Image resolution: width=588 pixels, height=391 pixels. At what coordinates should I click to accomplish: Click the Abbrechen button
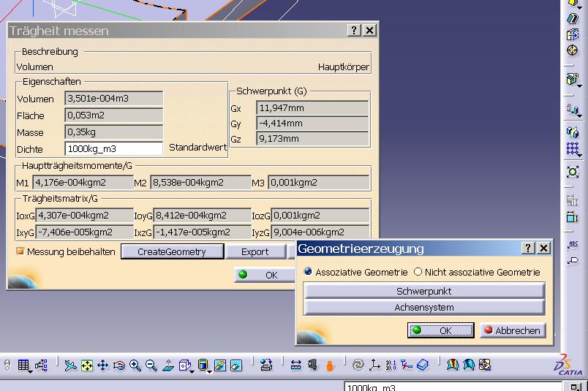513,330
